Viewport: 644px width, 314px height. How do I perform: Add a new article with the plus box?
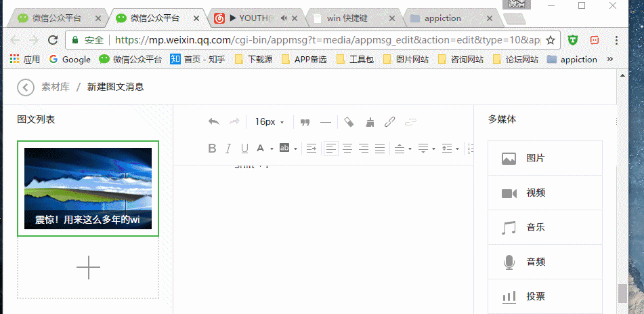click(x=88, y=268)
